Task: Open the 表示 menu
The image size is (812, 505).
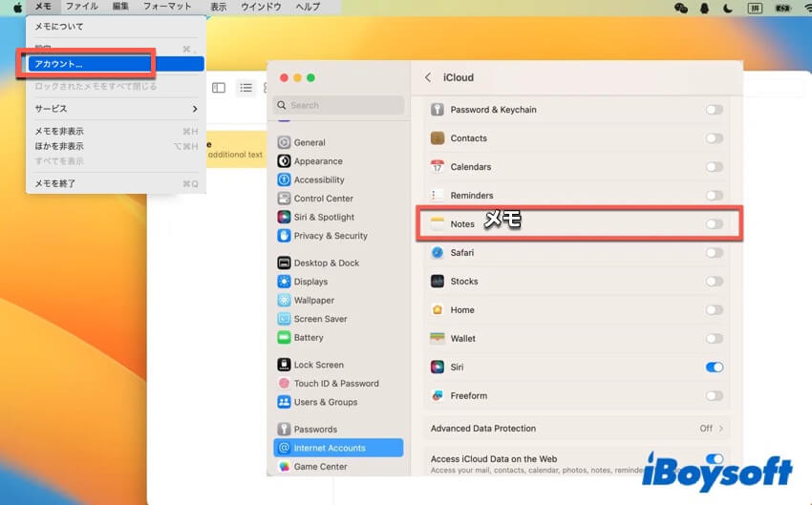Action: (x=218, y=7)
